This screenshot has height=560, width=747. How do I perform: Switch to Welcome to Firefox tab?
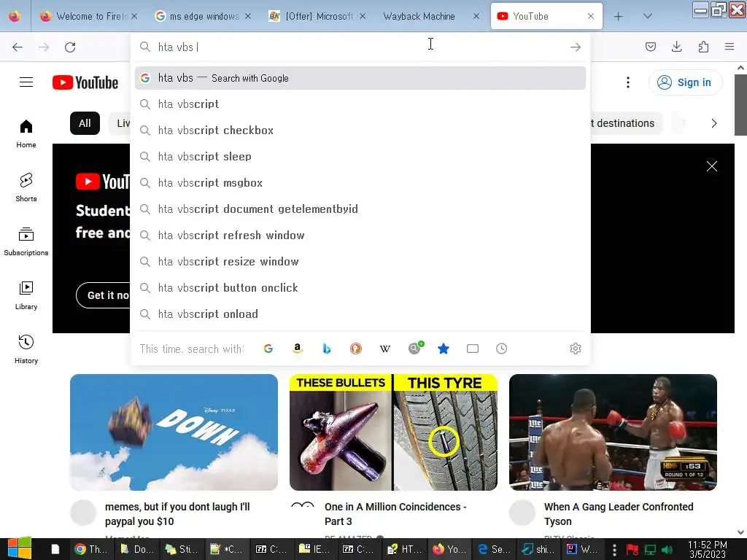88,16
